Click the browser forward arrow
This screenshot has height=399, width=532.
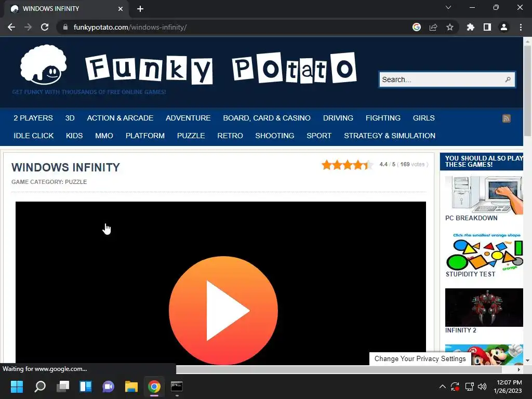[x=28, y=27]
